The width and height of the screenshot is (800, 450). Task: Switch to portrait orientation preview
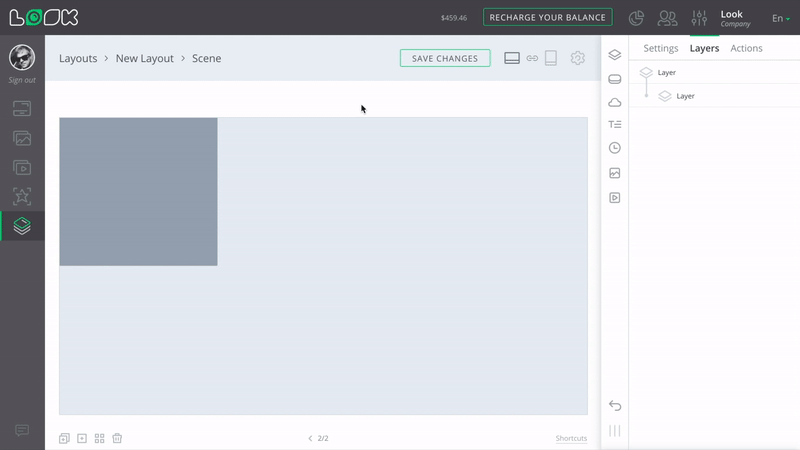click(550, 58)
